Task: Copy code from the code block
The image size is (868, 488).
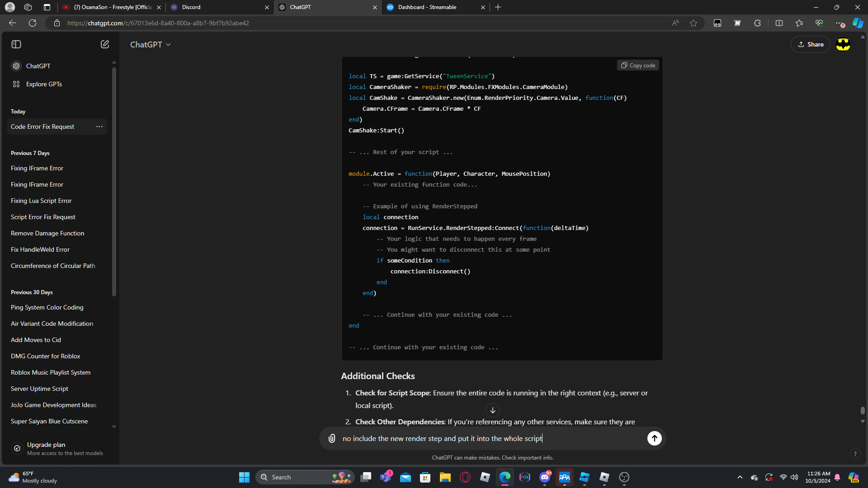Action: pyautogui.click(x=638, y=66)
